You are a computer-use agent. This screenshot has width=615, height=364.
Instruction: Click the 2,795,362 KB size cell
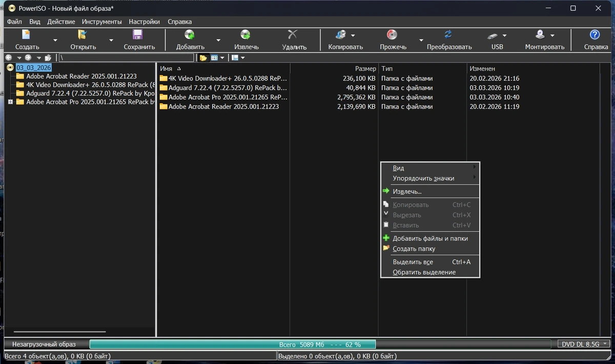coord(356,97)
